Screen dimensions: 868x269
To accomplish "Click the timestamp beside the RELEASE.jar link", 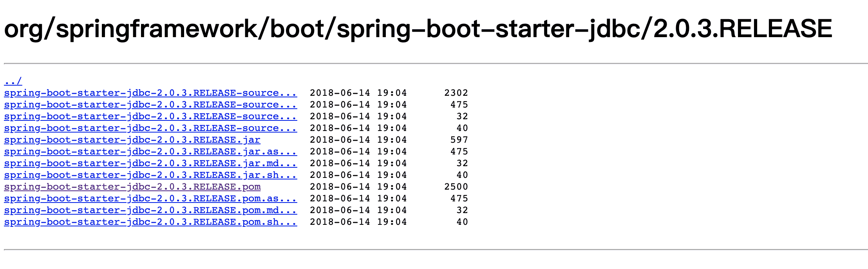I will pos(358,140).
